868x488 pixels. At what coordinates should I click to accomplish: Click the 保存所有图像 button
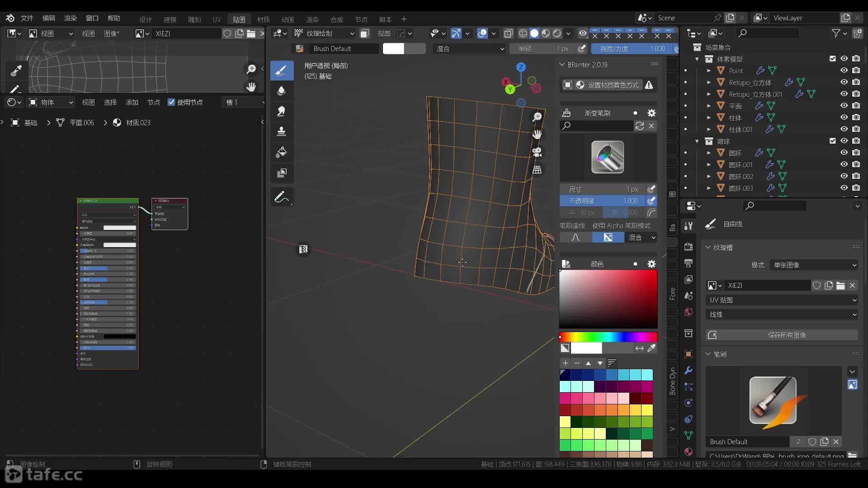(782, 335)
